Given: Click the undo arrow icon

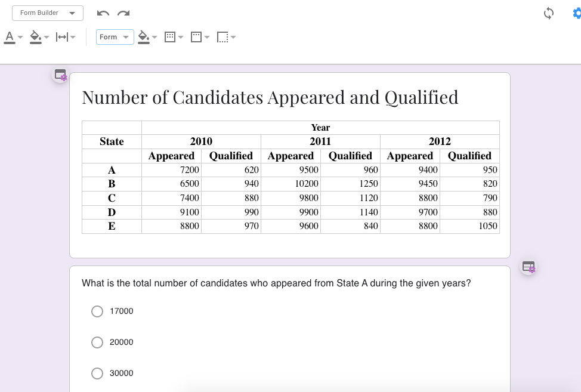Looking at the screenshot, I should 103,13.
